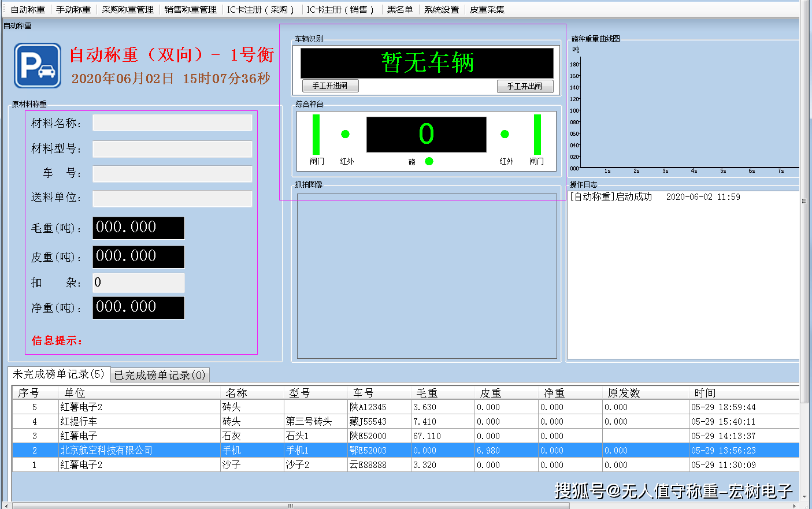Viewport: 812px width, 509px height.
Task: Click the 毛重 column header
Action: [x=443, y=393]
